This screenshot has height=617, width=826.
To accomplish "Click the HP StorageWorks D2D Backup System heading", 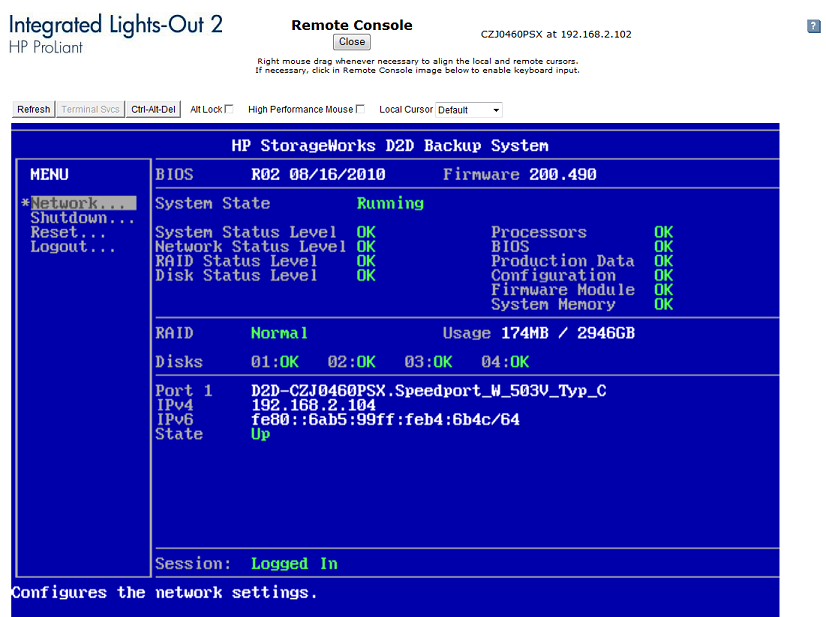I will tap(390, 146).
